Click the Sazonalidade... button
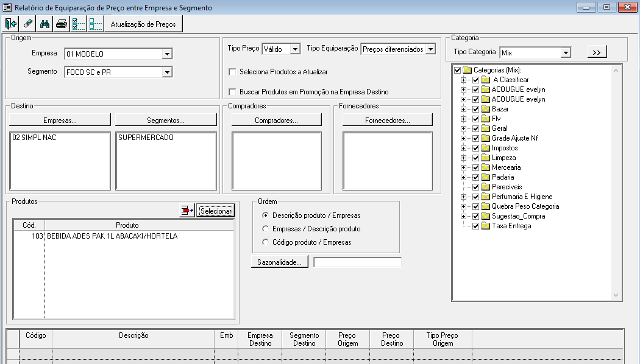 click(x=280, y=262)
